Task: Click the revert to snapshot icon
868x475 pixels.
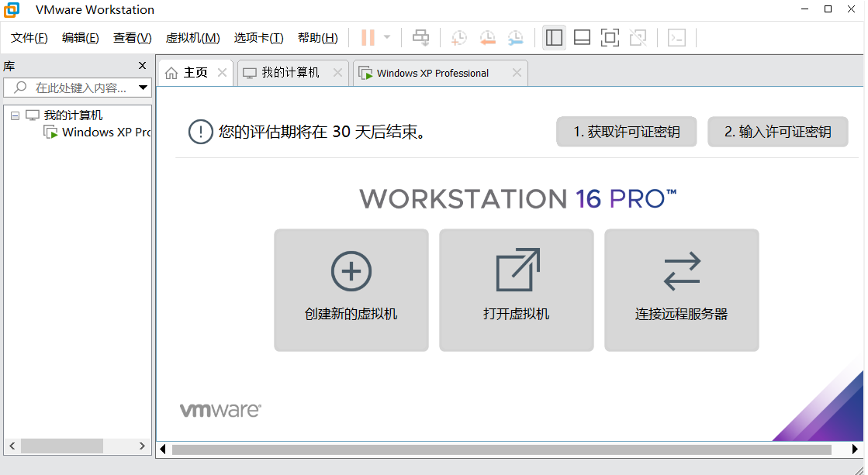Action: 487,38
